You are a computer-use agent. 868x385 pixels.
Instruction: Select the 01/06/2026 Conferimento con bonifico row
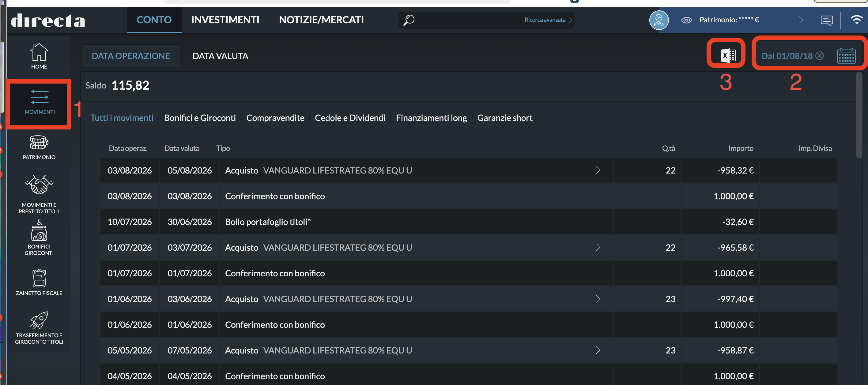(468, 325)
